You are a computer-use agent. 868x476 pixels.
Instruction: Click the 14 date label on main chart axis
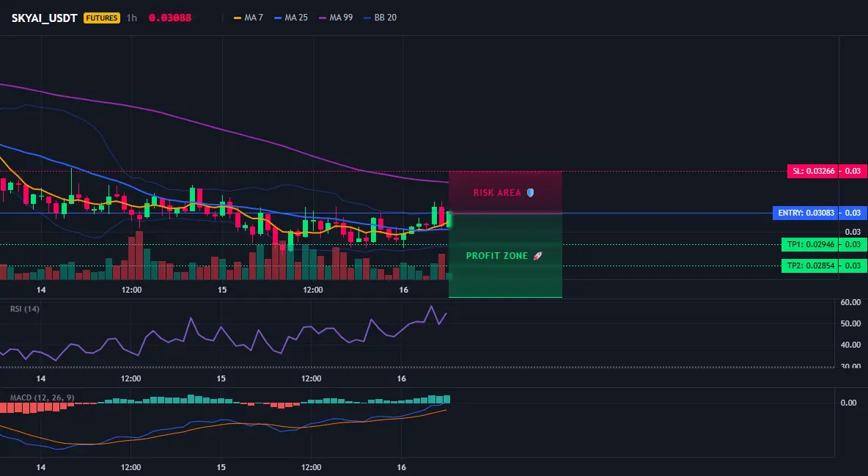tap(41, 290)
